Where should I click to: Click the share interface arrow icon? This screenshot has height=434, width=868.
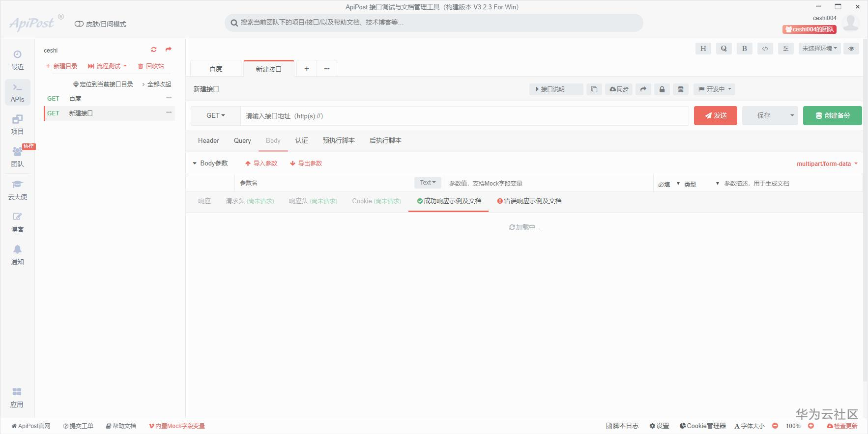pyautogui.click(x=643, y=89)
